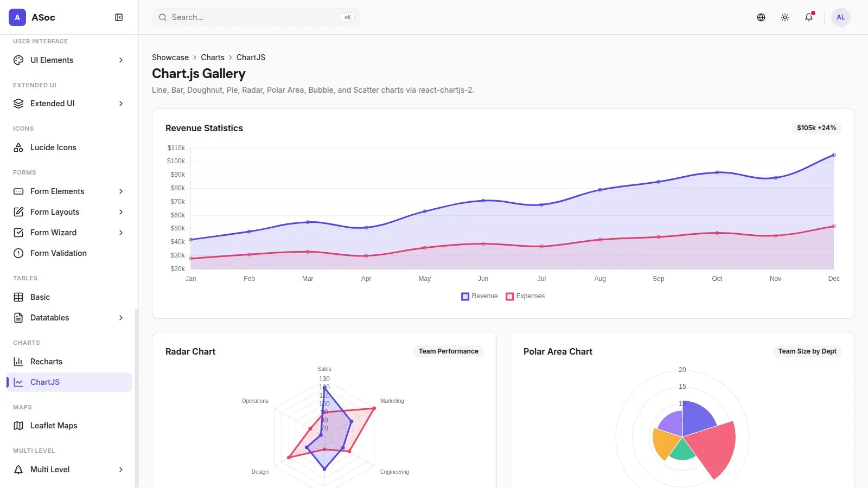Click the Chart.js Gallery title

(x=199, y=74)
